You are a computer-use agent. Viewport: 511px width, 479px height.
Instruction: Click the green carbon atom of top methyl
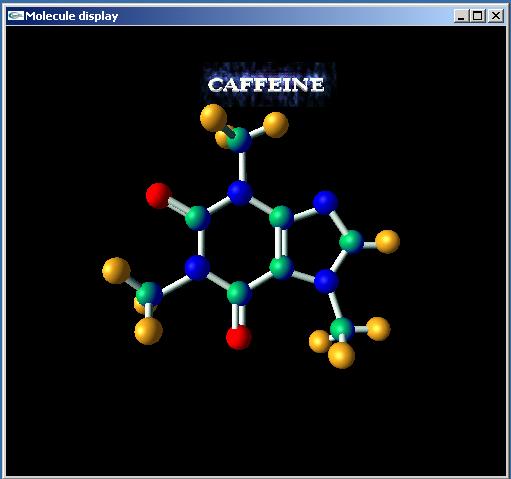pos(239,140)
